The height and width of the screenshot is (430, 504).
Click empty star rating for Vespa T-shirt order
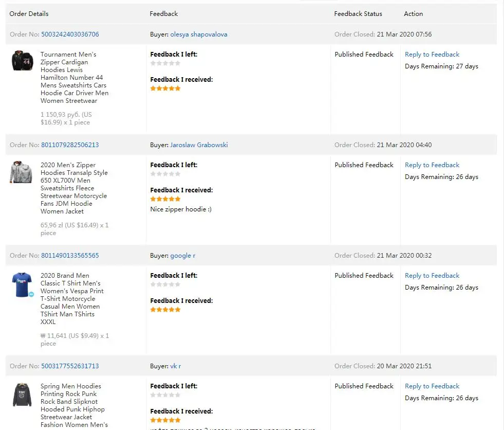(x=165, y=284)
